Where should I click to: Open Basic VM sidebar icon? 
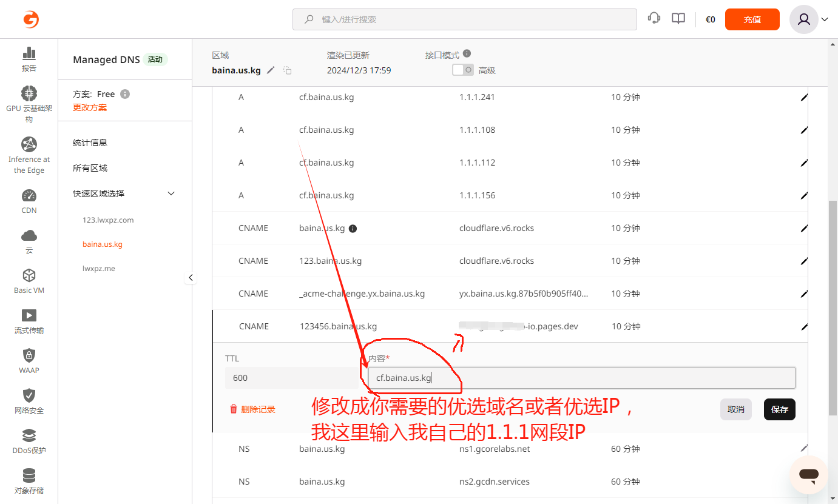29,275
